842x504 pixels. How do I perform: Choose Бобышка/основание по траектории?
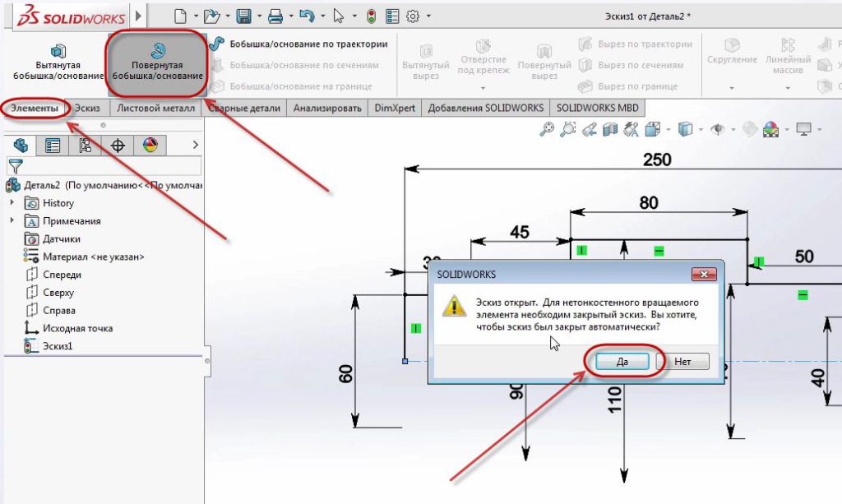tap(298, 44)
